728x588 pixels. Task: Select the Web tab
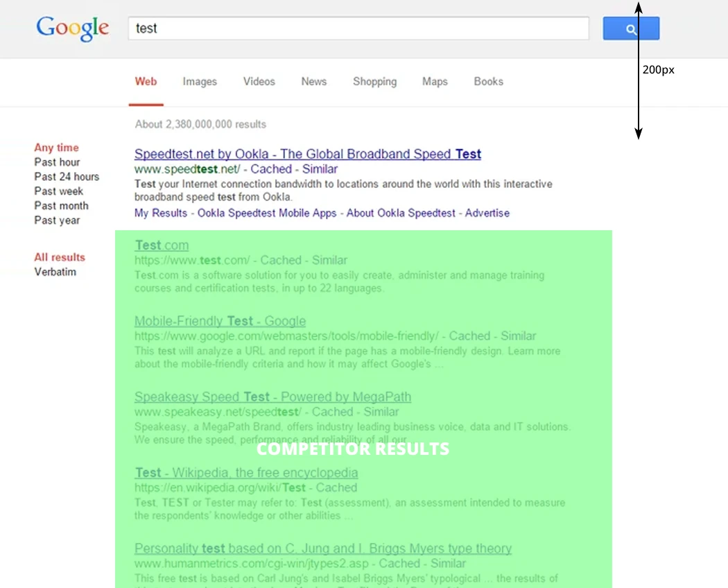coord(146,82)
